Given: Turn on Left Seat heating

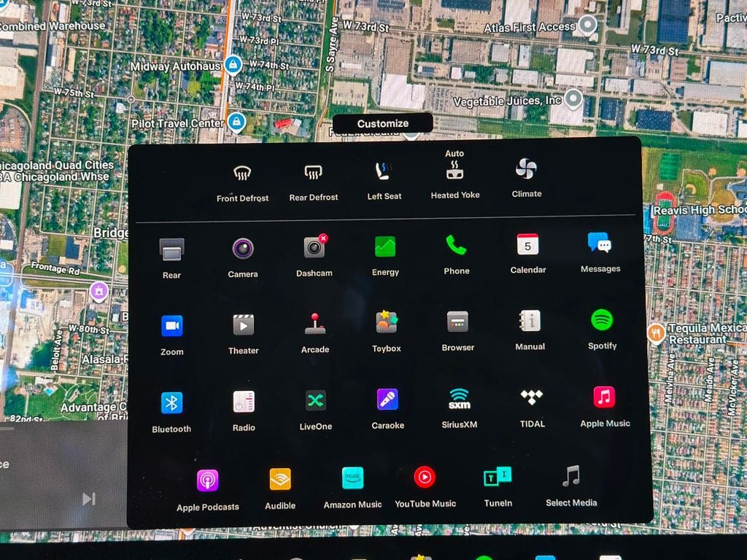Looking at the screenshot, I should tap(384, 171).
